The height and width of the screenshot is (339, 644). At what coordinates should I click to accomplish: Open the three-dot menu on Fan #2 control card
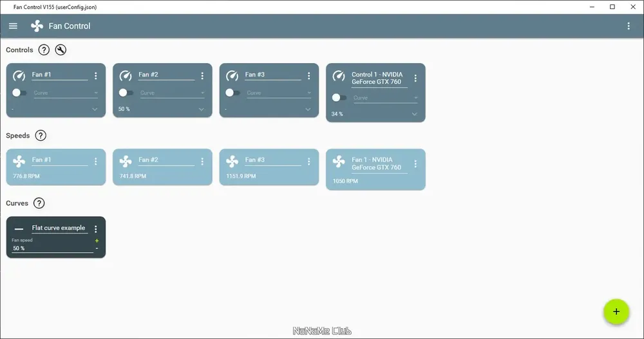(x=202, y=75)
